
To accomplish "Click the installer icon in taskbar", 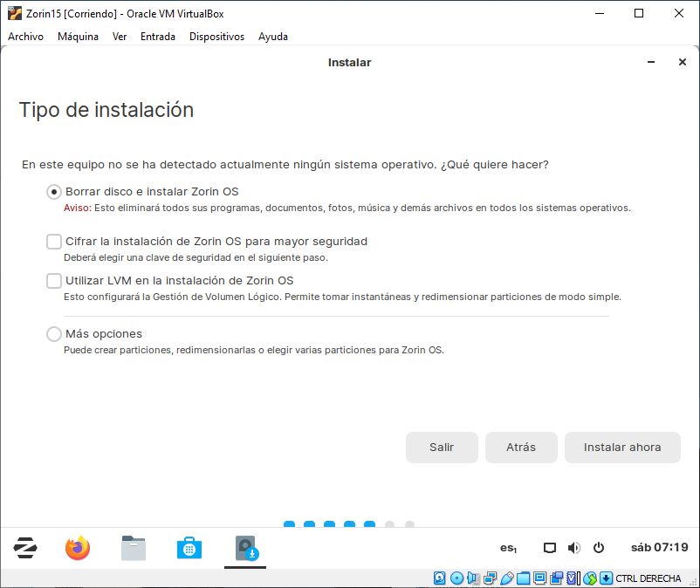I will click(245, 548).
